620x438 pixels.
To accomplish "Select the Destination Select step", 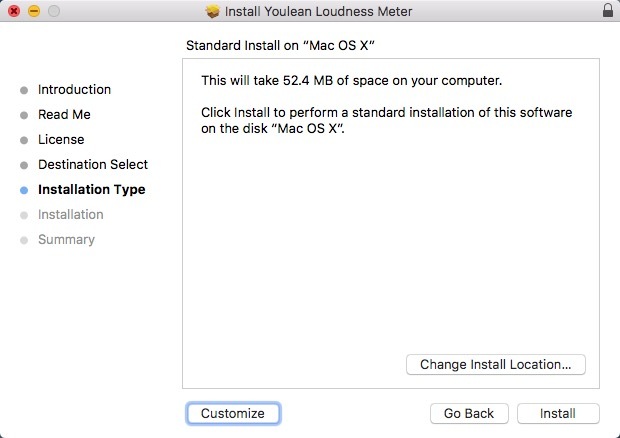I will [x=93, y=165].
